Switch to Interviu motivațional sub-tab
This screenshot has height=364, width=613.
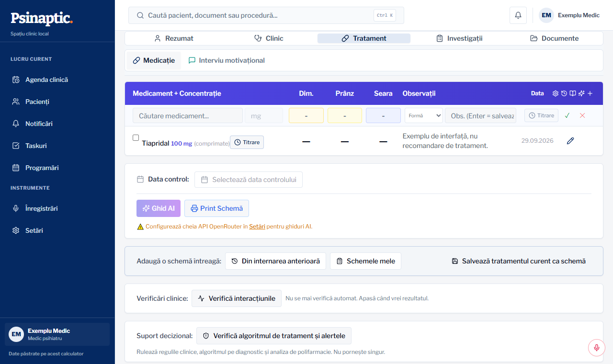[227, 60]
